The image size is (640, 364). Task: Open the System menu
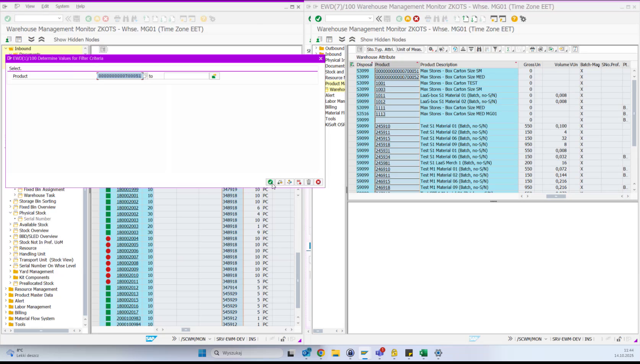pos(62,6)
